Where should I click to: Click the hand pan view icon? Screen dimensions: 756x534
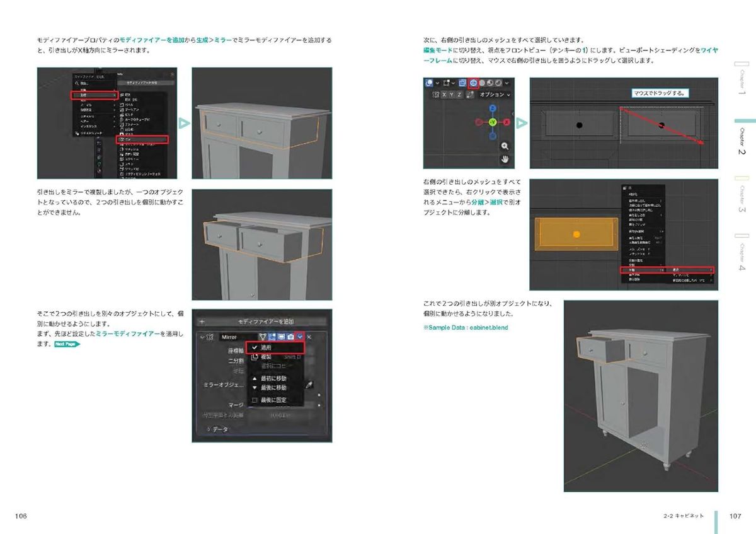(505, 160)
